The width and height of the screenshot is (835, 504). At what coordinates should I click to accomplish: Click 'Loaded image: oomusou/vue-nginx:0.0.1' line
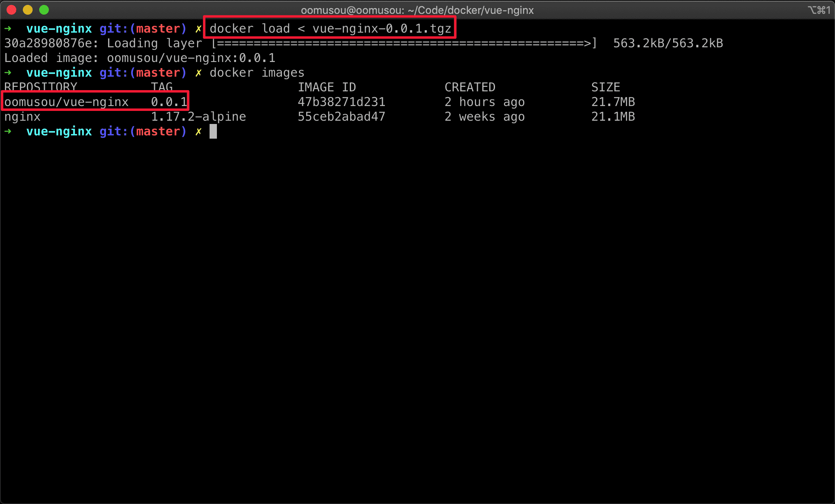140,58
